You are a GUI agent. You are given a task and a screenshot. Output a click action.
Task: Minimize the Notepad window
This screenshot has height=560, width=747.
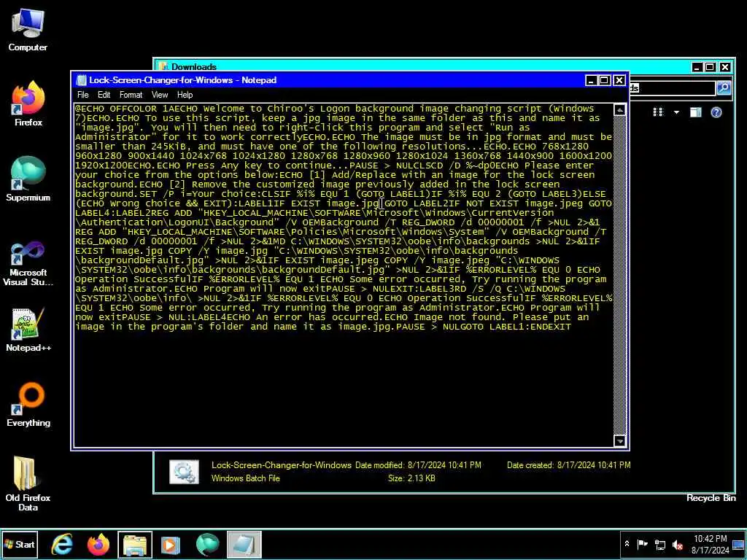[591, 80]
